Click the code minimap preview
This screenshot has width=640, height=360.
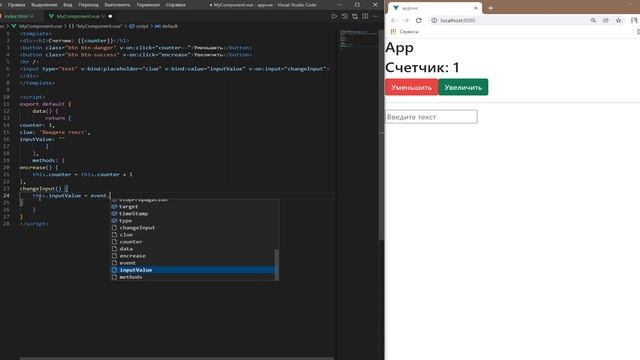[x=358, y=39]
